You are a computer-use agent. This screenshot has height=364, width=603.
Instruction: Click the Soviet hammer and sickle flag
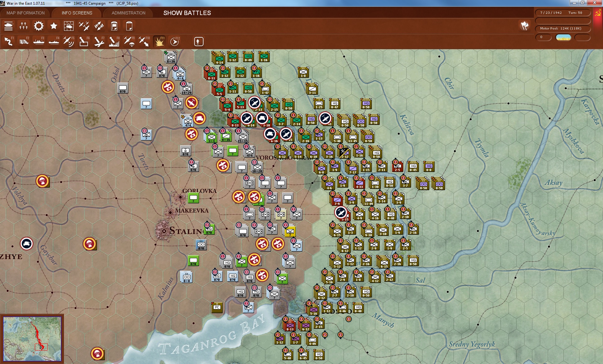click(598, 13)
